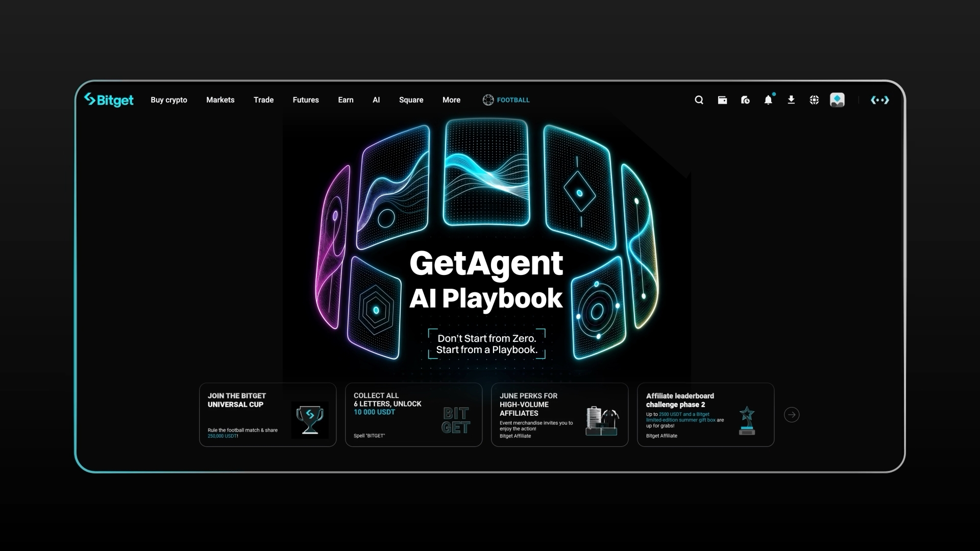
Task: Click the Bitget logo in the navbar
Action: (109, 100)
